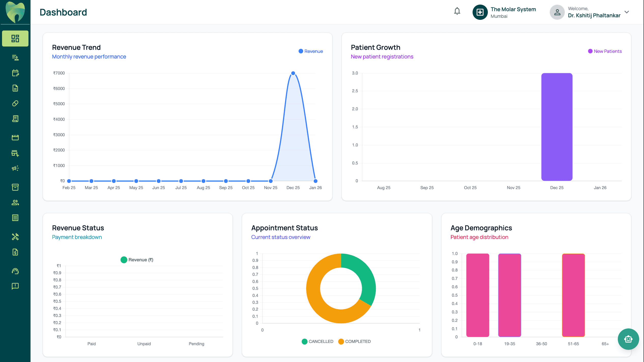Open the hammer and wrench tools icon
The height and width of the screenshot is (362, 644).
[x=15, y=237]
